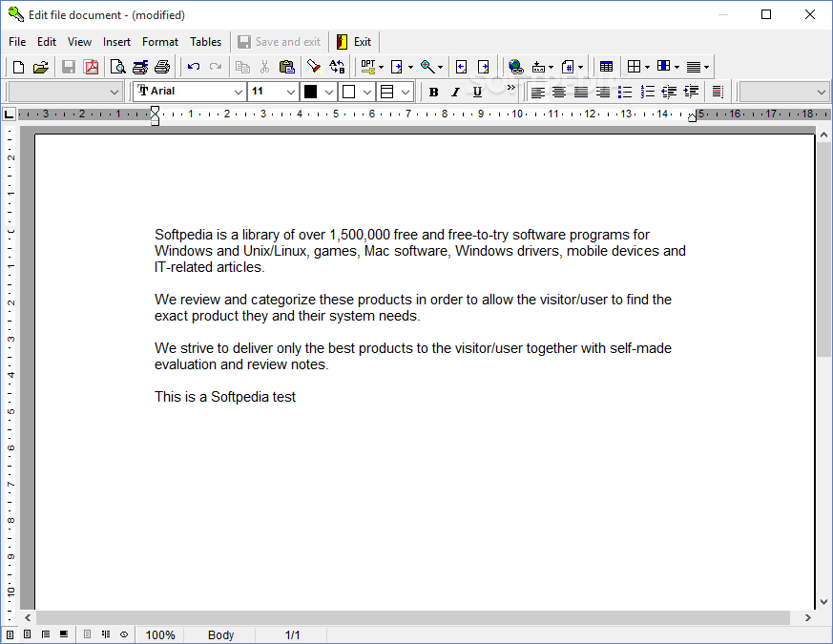Click the table column select icon
This screenshot has height=644, width=833.
[663, 67]
